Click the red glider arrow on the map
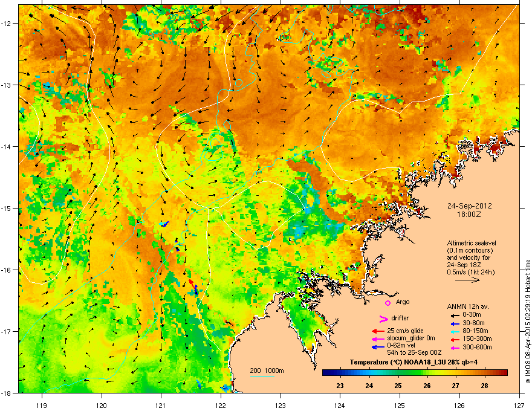The width and height of the screenshot is (532, 411). click(192, 284)
